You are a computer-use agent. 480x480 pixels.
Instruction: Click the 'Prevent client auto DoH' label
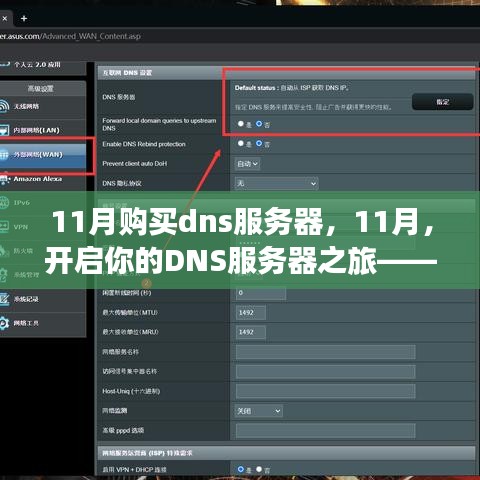135,164
